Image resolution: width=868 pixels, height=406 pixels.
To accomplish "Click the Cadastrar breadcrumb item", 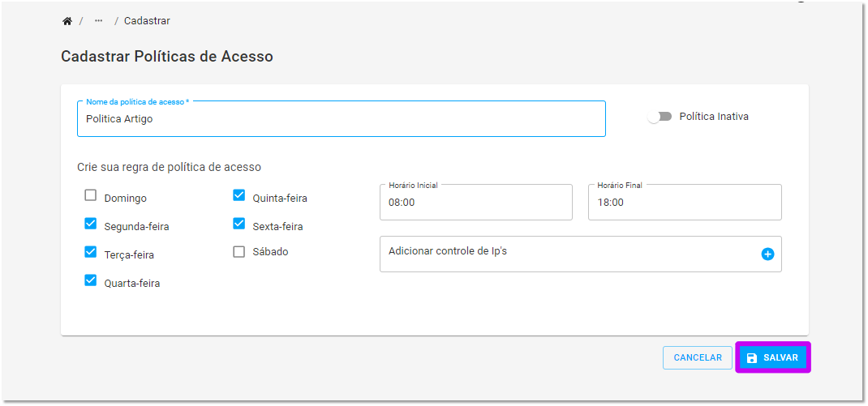I will click(147, 21).
